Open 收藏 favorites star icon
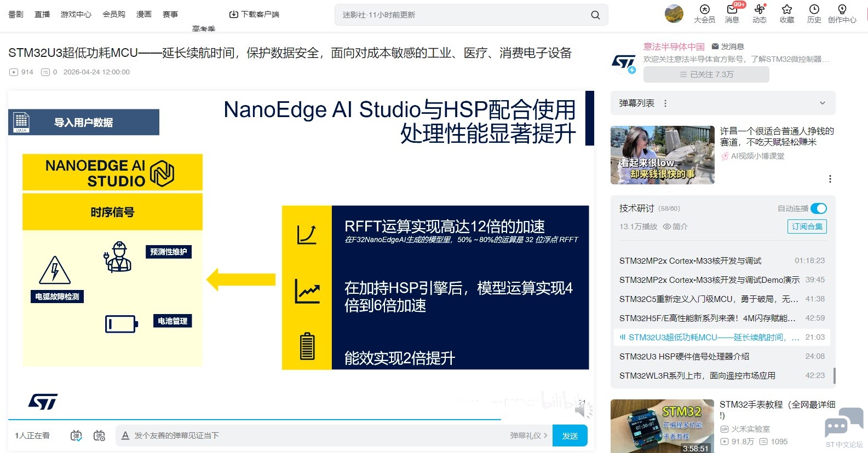The width and height of the screenshot is (868, 453). coord(787,9)
